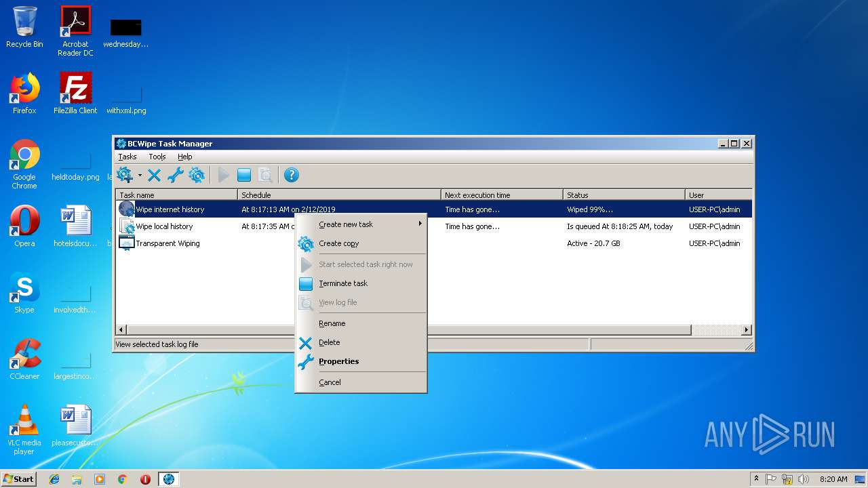Open FileZilla Client desktop icon
868x488 pixels.
click(x=75, y=94)
